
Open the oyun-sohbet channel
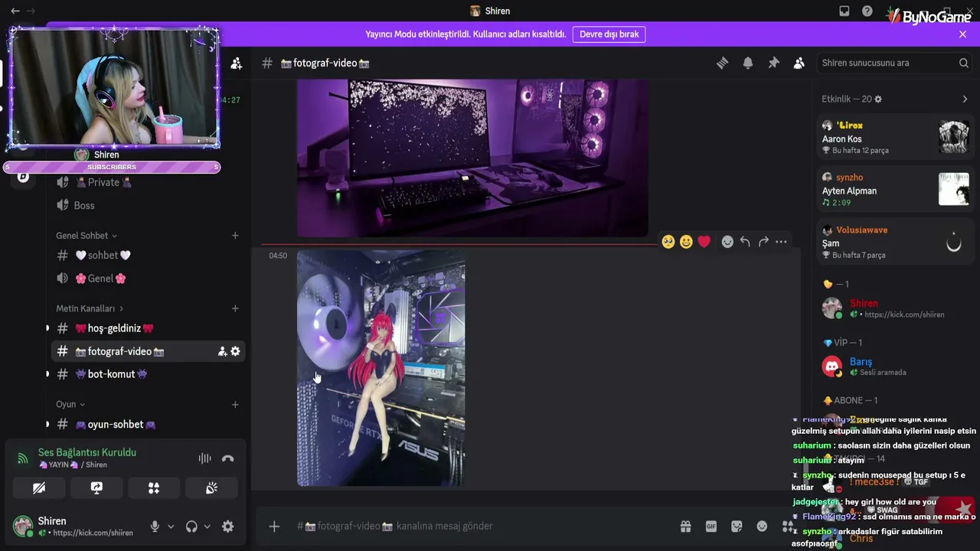[148, 425]
